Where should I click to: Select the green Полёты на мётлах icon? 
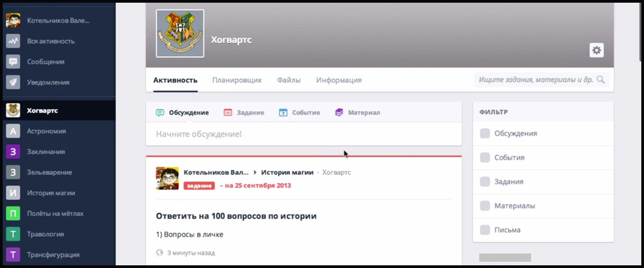(x=13, y=213)
